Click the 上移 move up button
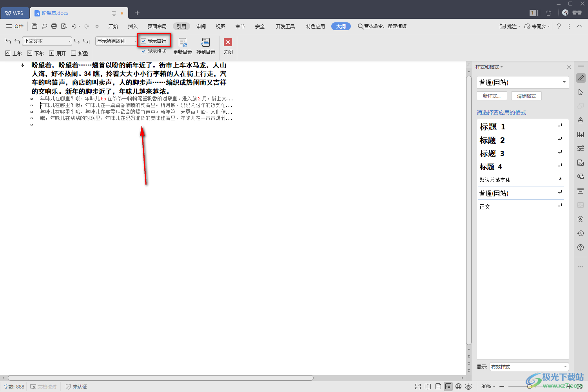 (x=13, y=53)
